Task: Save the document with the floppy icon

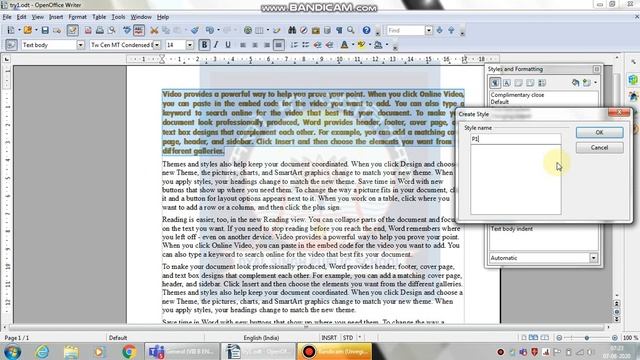Action: [45, 30]
